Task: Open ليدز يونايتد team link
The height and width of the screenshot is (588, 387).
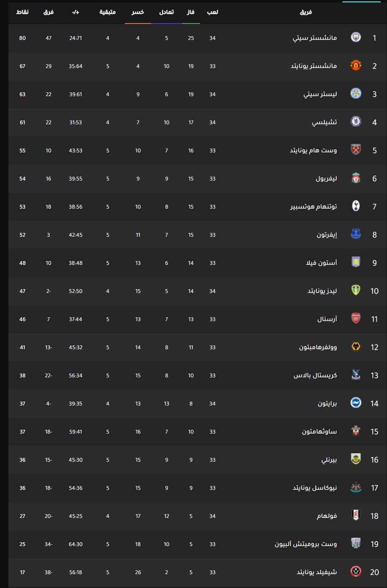Action: tap(322, 291)
